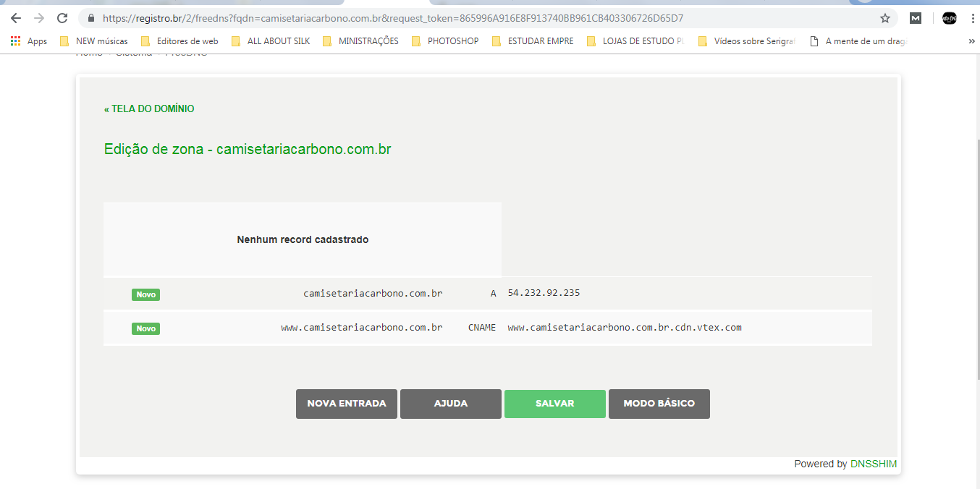
Task: Select the cdn.vtex.com CNAME target value
Action: click(x=625, y=328)
